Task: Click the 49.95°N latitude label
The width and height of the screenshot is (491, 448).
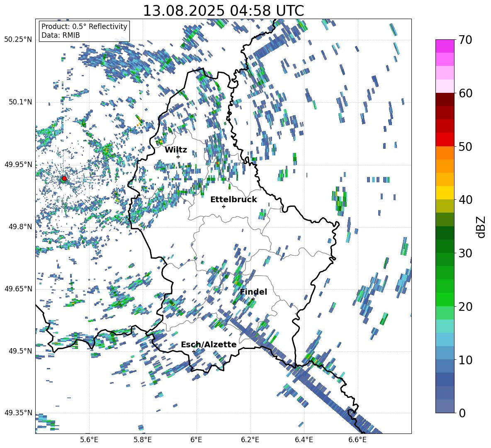Action: pyautogui.click(x=18, y=164)
